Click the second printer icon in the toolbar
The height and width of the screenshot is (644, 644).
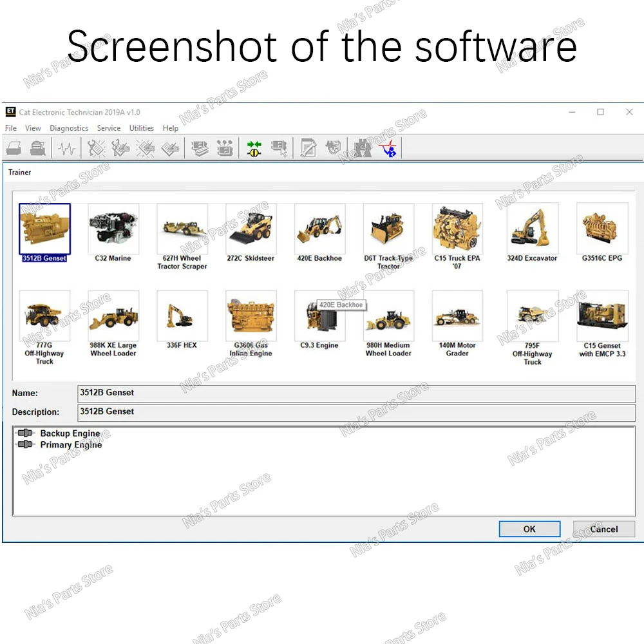38,148
